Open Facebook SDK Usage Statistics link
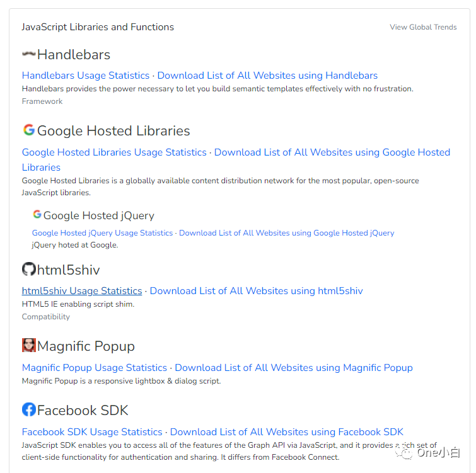Image resolution: width=476 pixels, height=473 pixels. [x=92, y=432]
